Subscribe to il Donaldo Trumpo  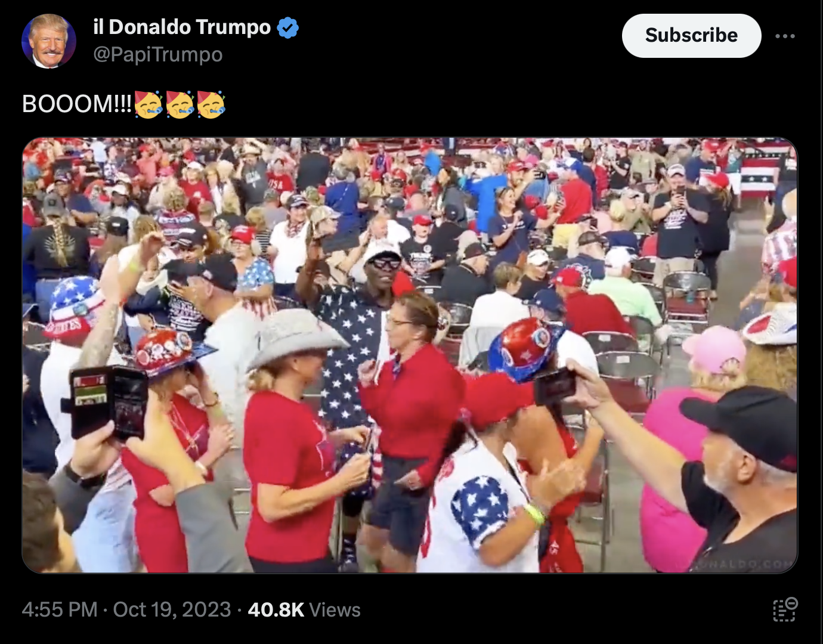691,36
